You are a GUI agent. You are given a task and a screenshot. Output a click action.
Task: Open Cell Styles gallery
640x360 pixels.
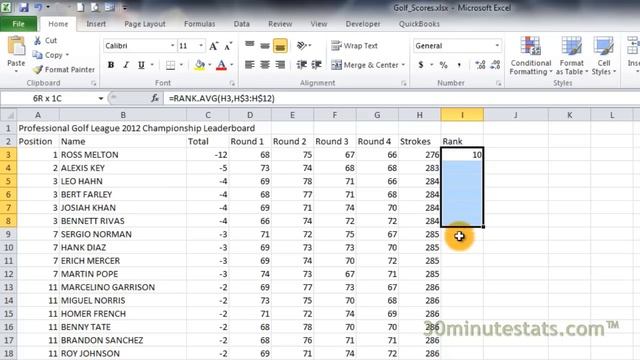604,56
